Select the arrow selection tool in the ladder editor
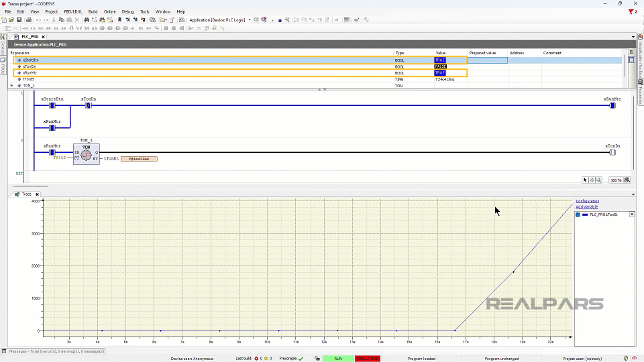Viewport: 644px width, 362px height. tap(585, 180)
